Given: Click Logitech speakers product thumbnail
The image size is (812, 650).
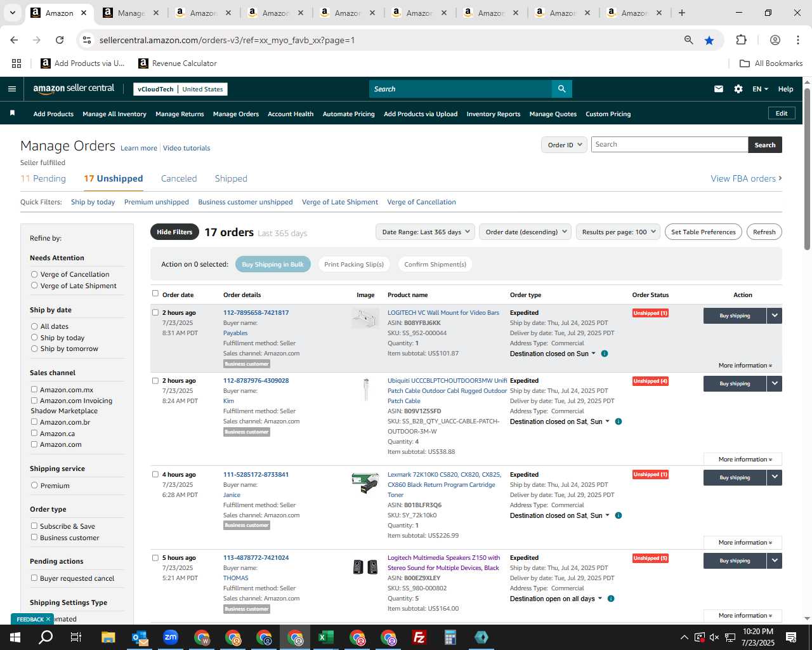Looking at the screenshot, I should point(365,567).
